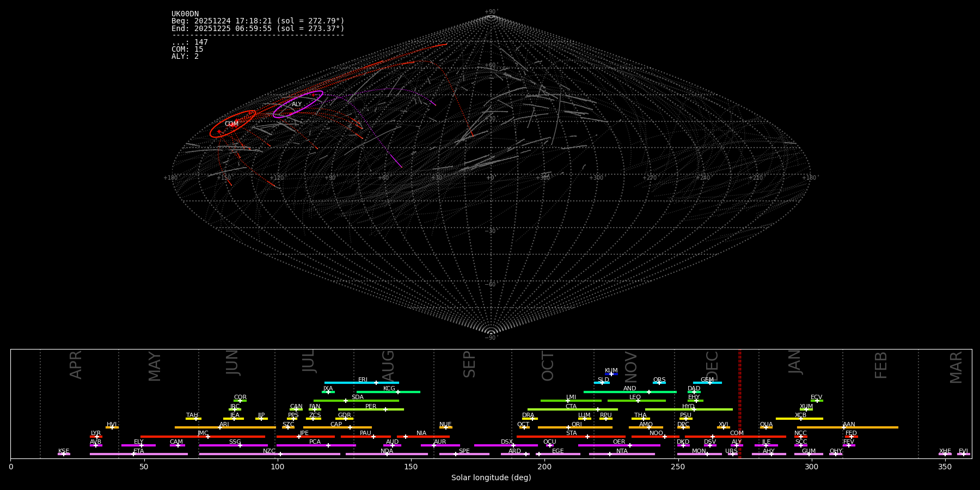This screenshot has width=980, height=490.
Task: Click the DEC month label in the timeline
Action: point(713,366)
